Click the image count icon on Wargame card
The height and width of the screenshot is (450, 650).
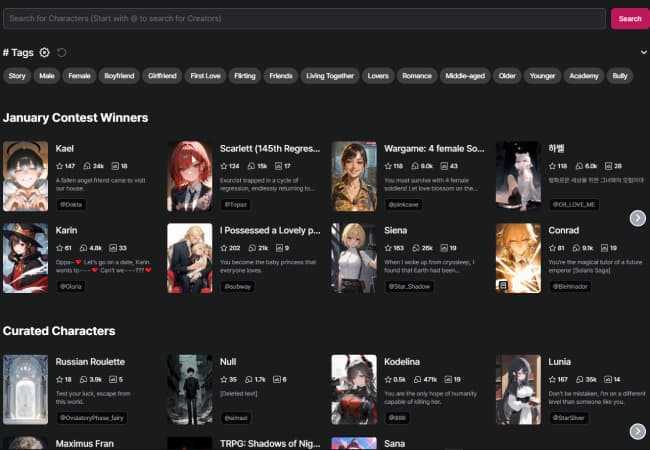441,166
